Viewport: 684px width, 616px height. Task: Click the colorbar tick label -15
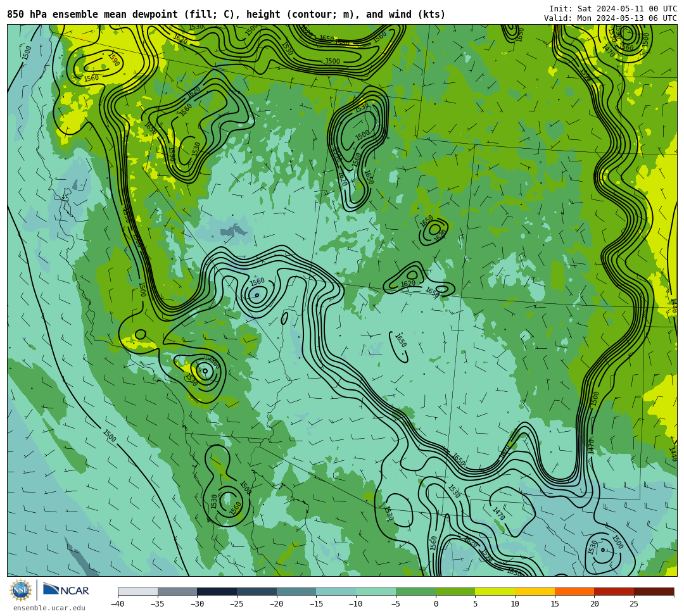[x=316, y=604]
